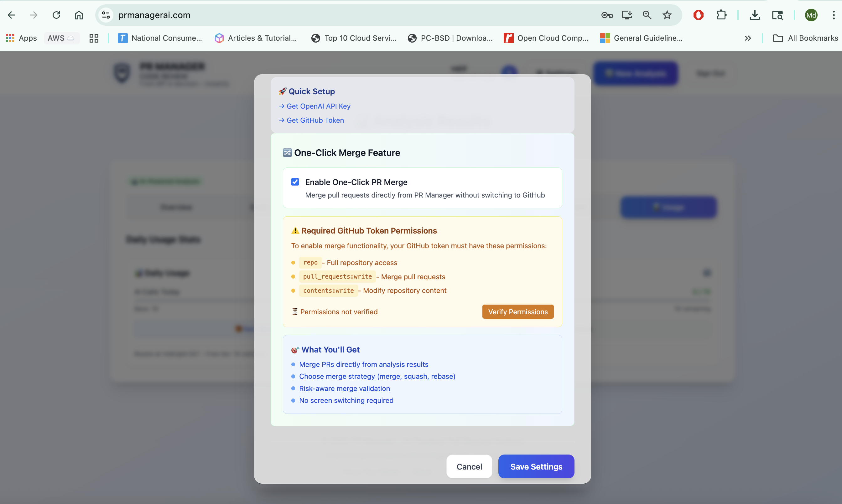The height and width of the screenshot is (504, 842).
Task: Expand the hidden bookmarks chevron
Action: coord(748,38)
